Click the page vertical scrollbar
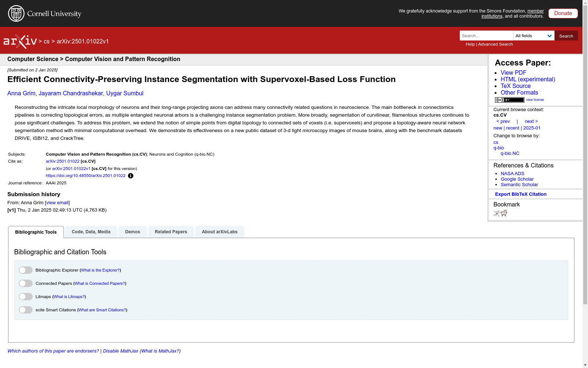Viewport: 588px width, 368px height. (x=585, y=155)
